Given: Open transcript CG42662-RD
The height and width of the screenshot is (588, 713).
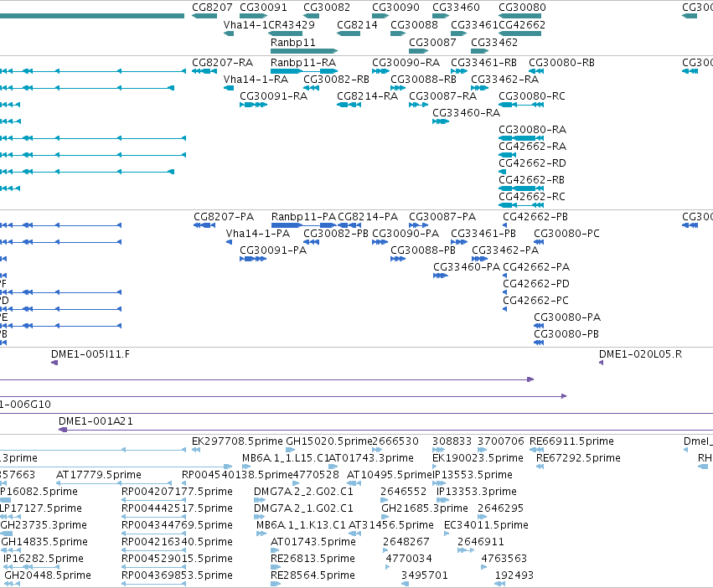Looking at the screenshot, I should [x=503, y=172].
